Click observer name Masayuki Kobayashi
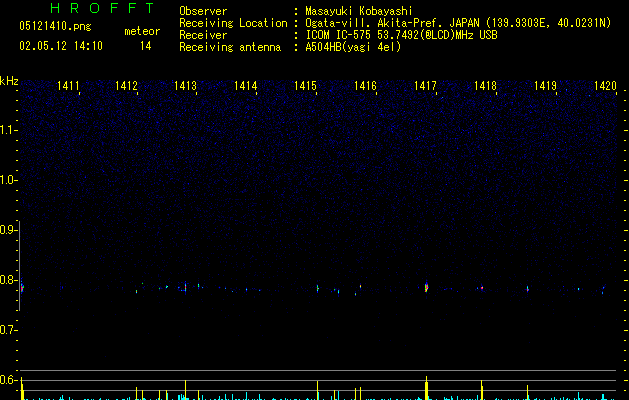Viewport: 629px width, 400px height. [x=359, y=11]
